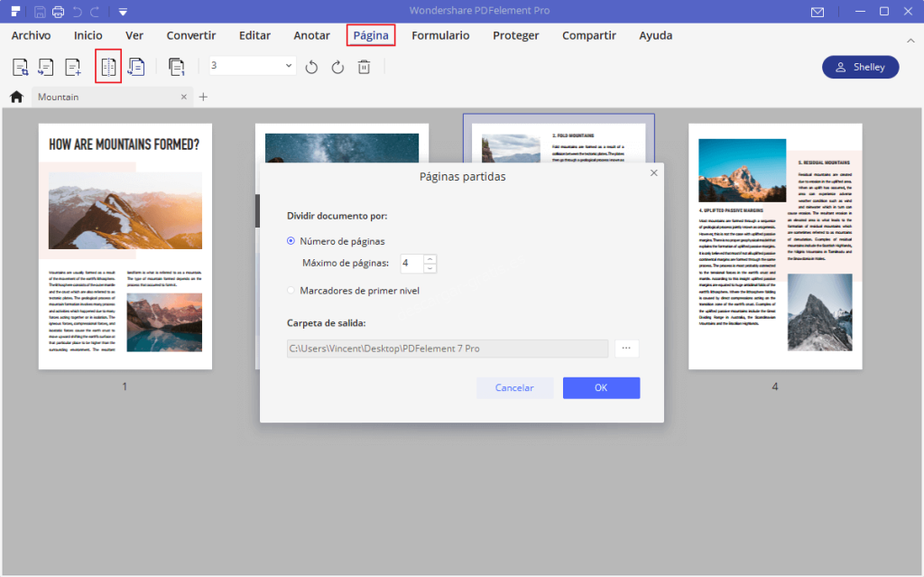Rotate page clockwise using the right rotate icon
This screenshot has width=924, height=577.
pyautogui.click(x=338, y=67)
